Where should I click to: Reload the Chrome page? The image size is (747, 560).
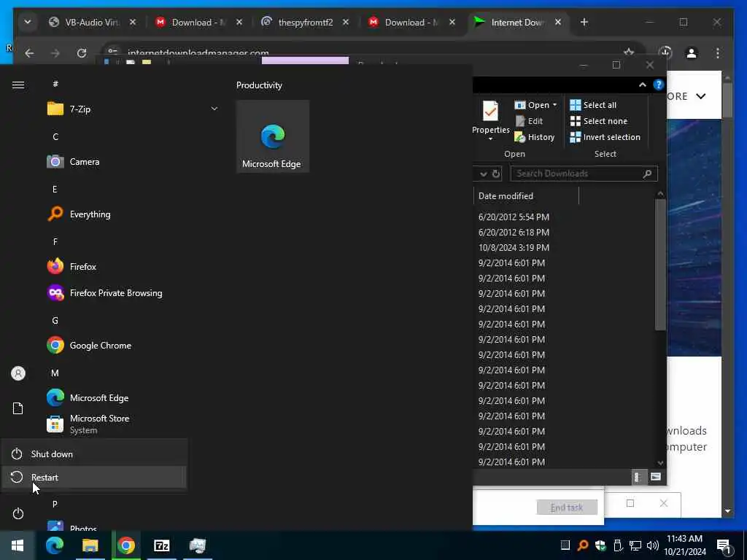[82, 52]
